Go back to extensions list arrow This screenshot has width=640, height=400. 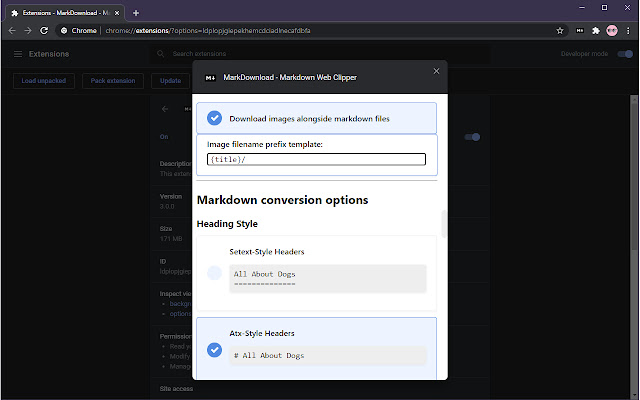pos(165,107)
